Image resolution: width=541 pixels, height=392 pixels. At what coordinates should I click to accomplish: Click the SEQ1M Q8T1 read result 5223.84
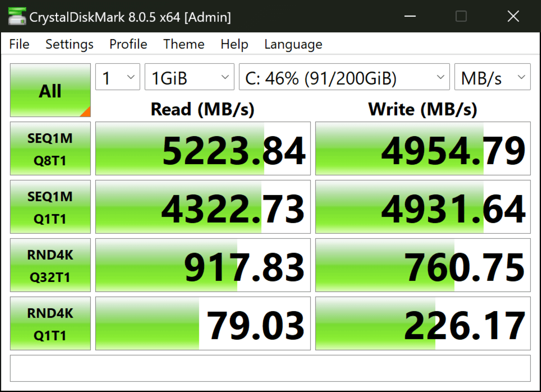203,149
